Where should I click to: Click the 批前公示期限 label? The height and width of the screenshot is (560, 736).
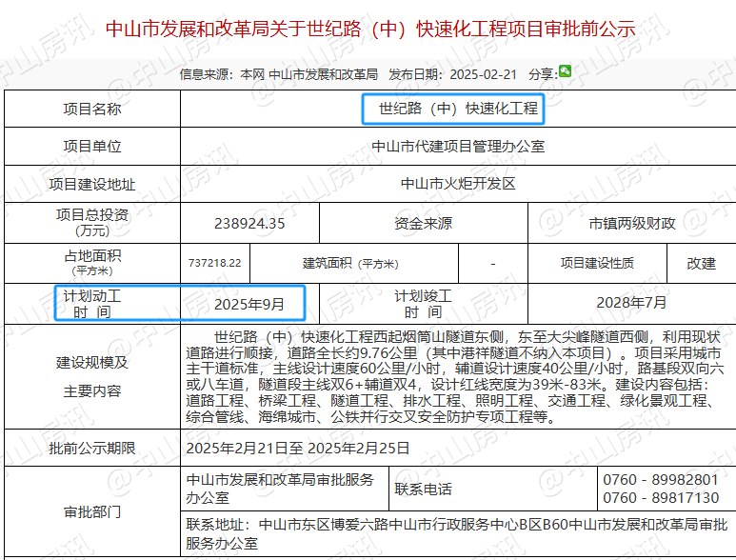click(92, 449)
